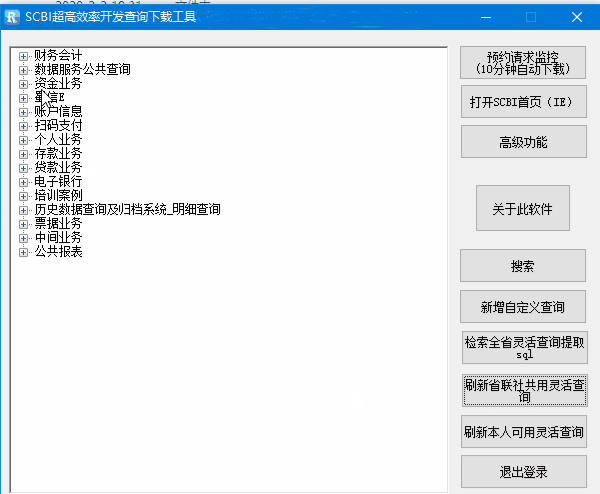This screenshot has height=494, width=600.
Task: Click 打开SCBI首页 (IE) button
Action: tap(523, 102)
